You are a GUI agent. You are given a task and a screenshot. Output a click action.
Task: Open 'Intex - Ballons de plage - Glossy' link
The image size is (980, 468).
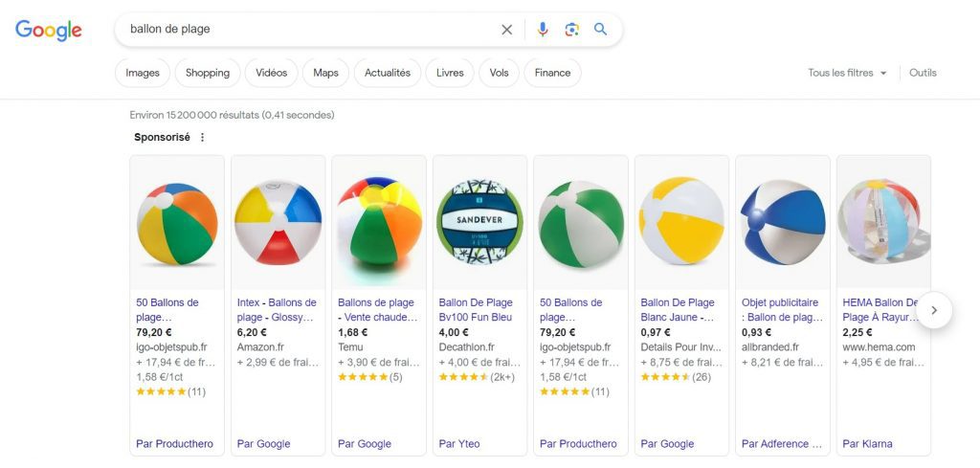[x=277, y=310]
